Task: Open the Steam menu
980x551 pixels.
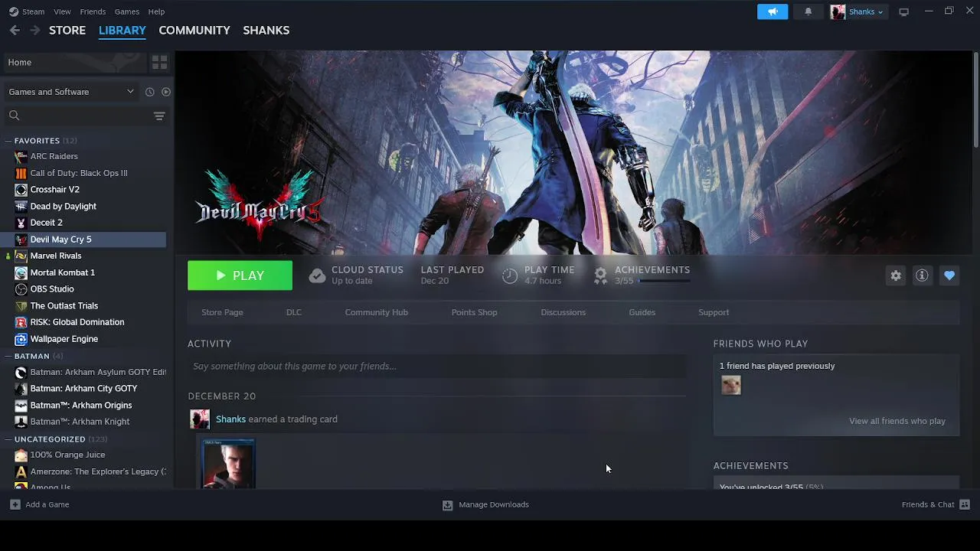Action: [x=33, y=11]
